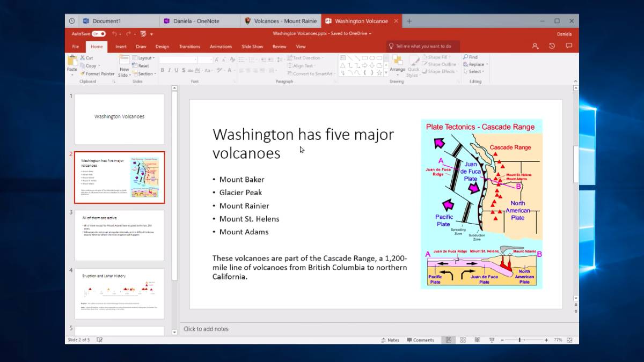The width and height of the screenshot is (644, 362).
Task: Select slide 1 thumbnail Washington Volcanoes
Action: click(x=119, y=119)
